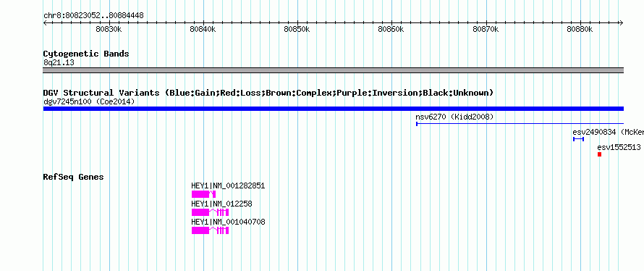Select the nsv6270 (Kidd2008) variant line

click(520, 123)
